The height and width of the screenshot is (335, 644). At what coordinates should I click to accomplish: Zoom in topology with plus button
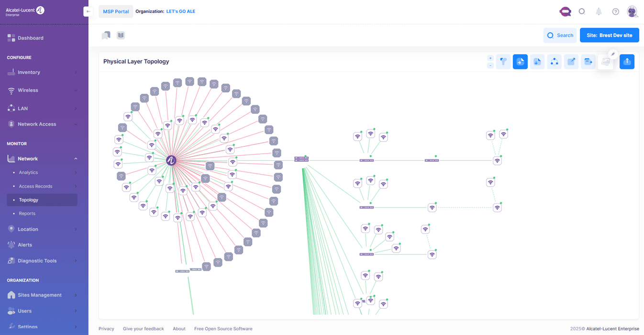coord(490,58)
